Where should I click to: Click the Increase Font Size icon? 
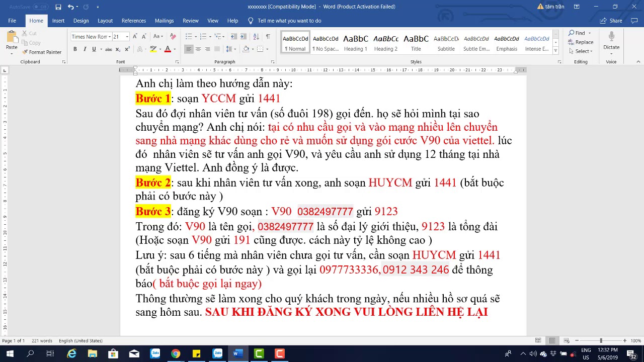(135, 37)
